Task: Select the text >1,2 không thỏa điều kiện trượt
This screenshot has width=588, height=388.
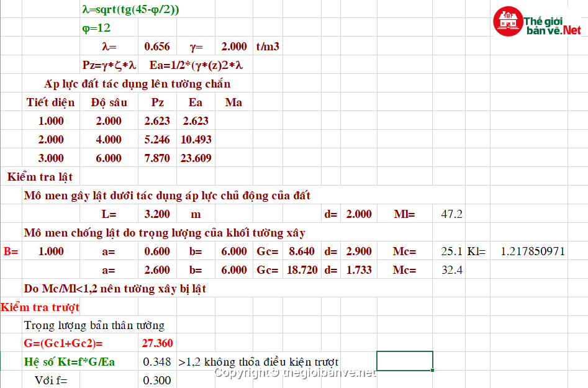Action: [258, 362]
